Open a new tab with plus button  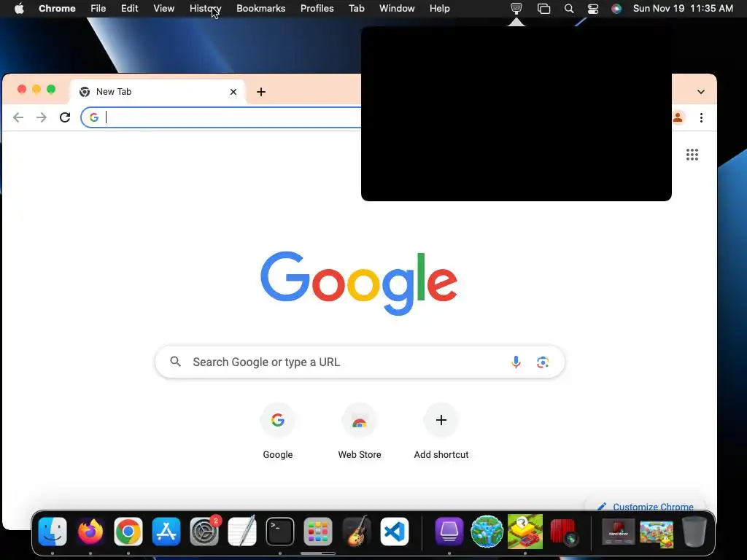(x=261, y=92)
